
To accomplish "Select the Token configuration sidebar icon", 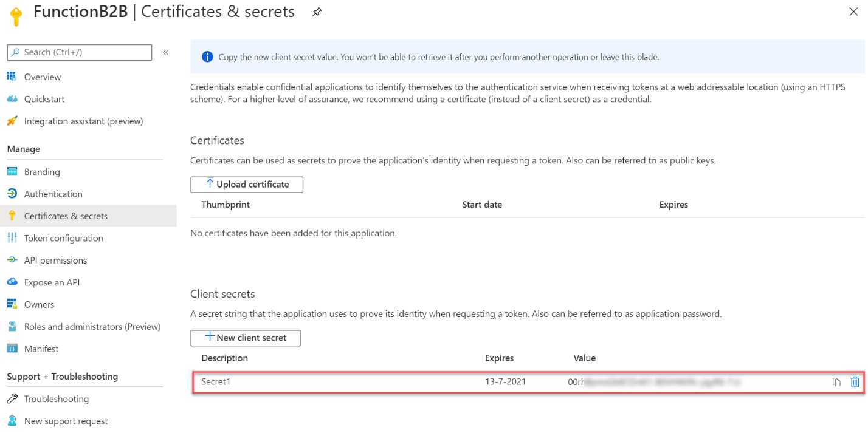I will [12, 238].
